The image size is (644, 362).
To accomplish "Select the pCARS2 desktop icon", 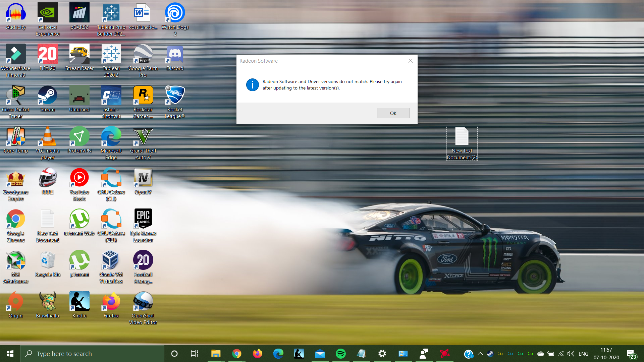I will [x=79, y=16].
